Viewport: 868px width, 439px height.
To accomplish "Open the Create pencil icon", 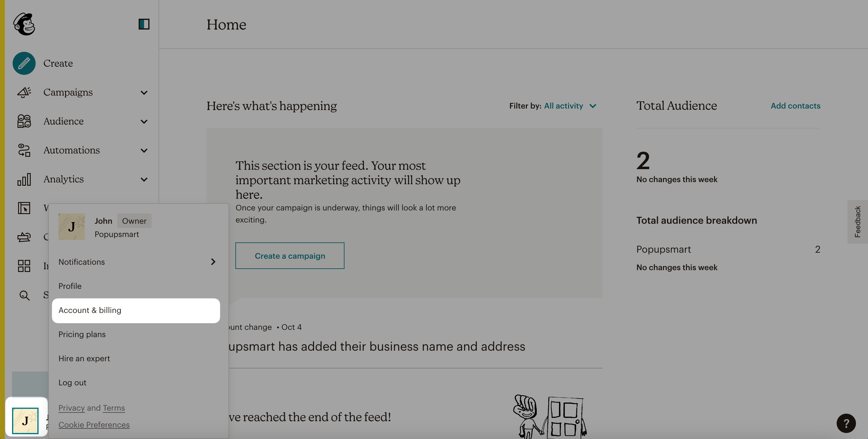I will [x=24, y=63].
